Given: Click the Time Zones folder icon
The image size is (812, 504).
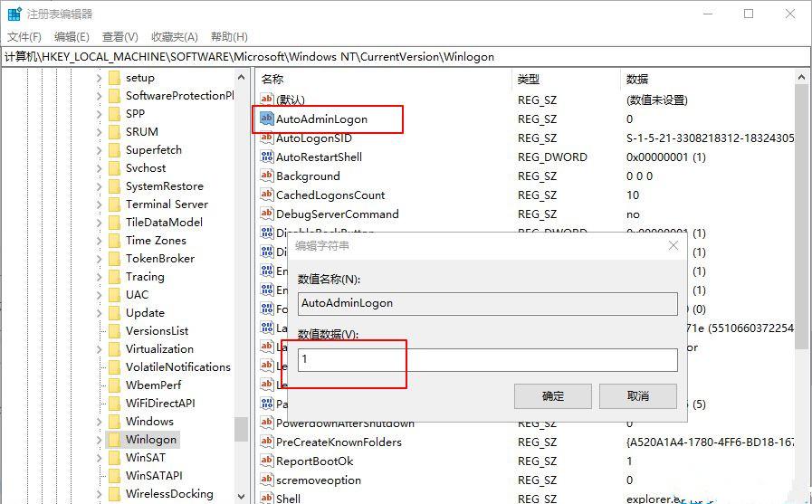Looking at the screenshot, I should (x=114, y=241).
